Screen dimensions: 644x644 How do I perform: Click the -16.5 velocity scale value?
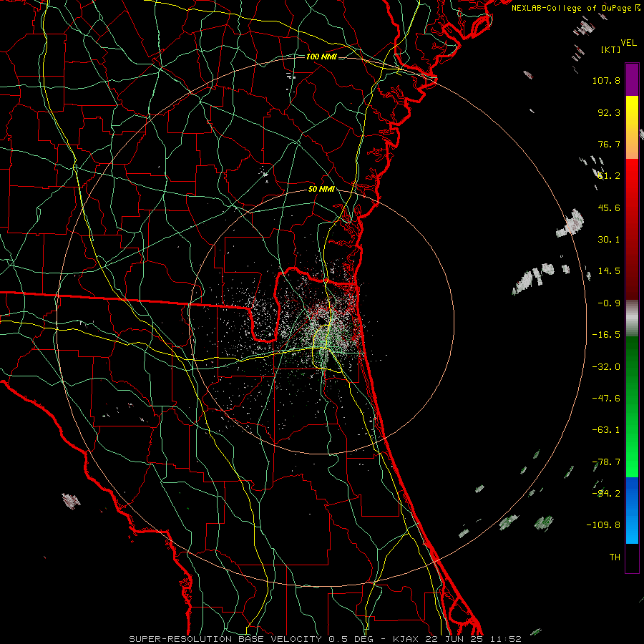coord(606,335)
